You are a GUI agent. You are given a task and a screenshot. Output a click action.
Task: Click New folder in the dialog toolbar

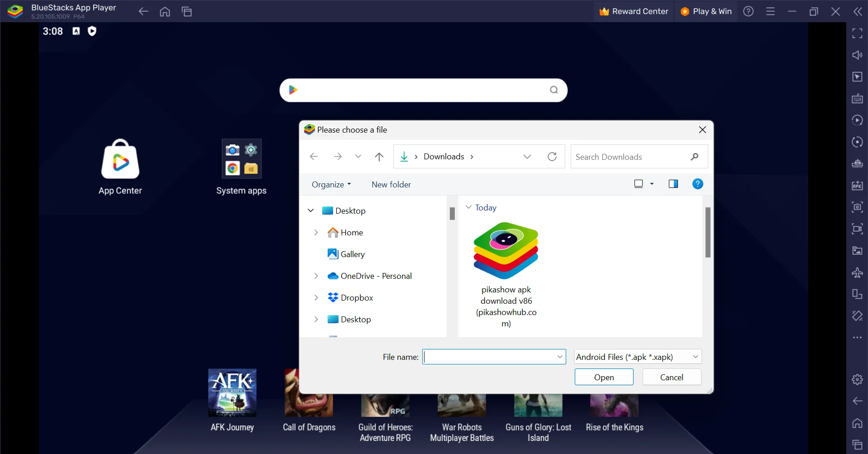point(391,184)
